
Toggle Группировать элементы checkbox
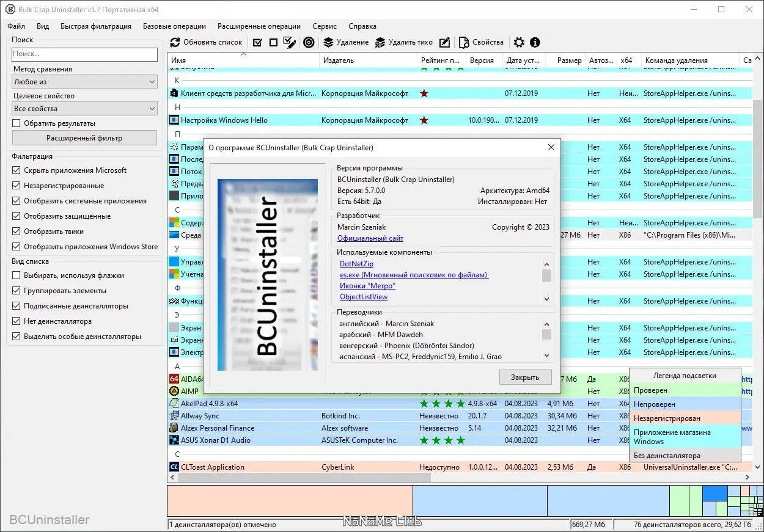17,291
